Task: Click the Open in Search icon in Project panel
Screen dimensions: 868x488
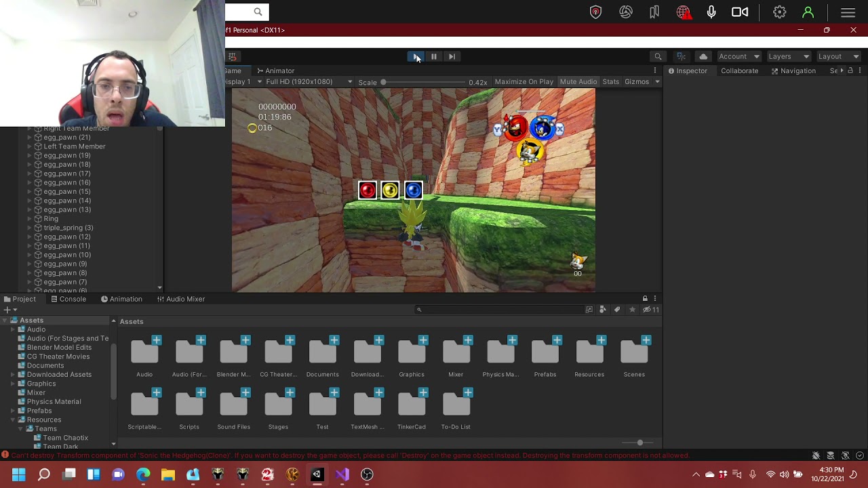Action: pos(589,310)
